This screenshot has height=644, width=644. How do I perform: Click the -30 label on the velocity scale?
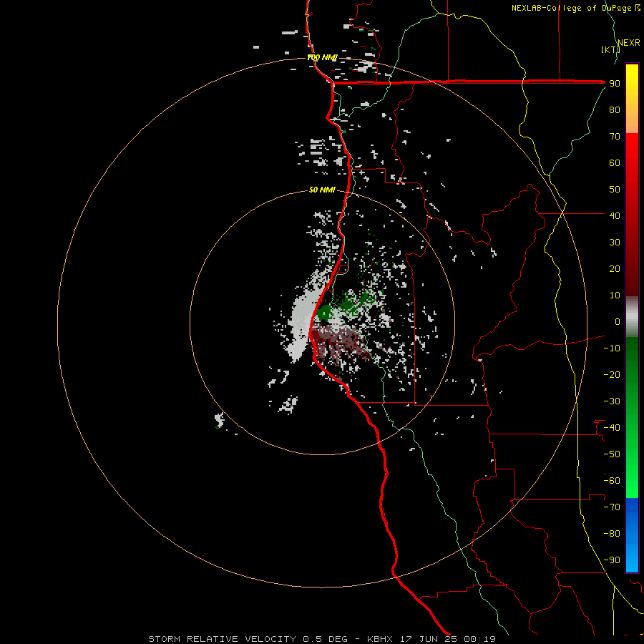pyautogui.click(x=612, y=401)
